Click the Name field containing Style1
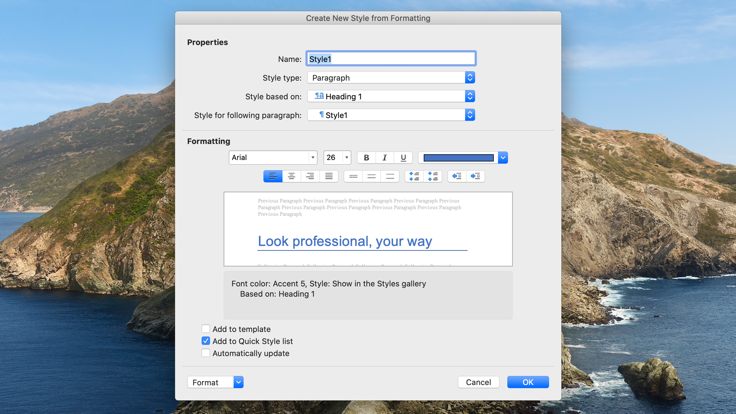 [391, 59]
